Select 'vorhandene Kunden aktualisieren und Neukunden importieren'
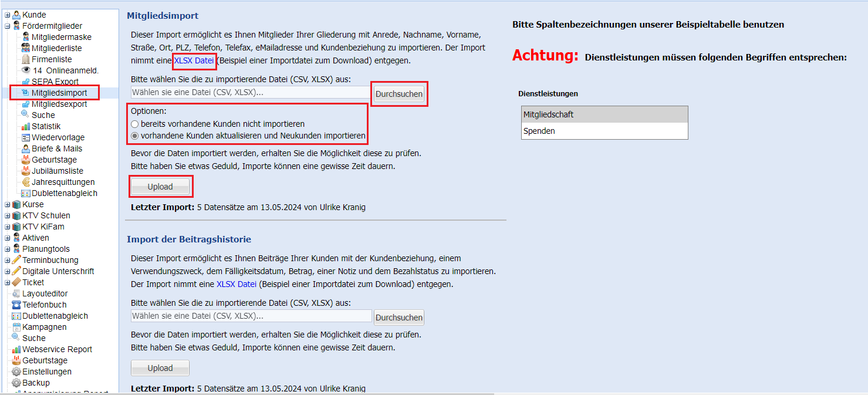The image size is (868, 395). pos(135,136)
